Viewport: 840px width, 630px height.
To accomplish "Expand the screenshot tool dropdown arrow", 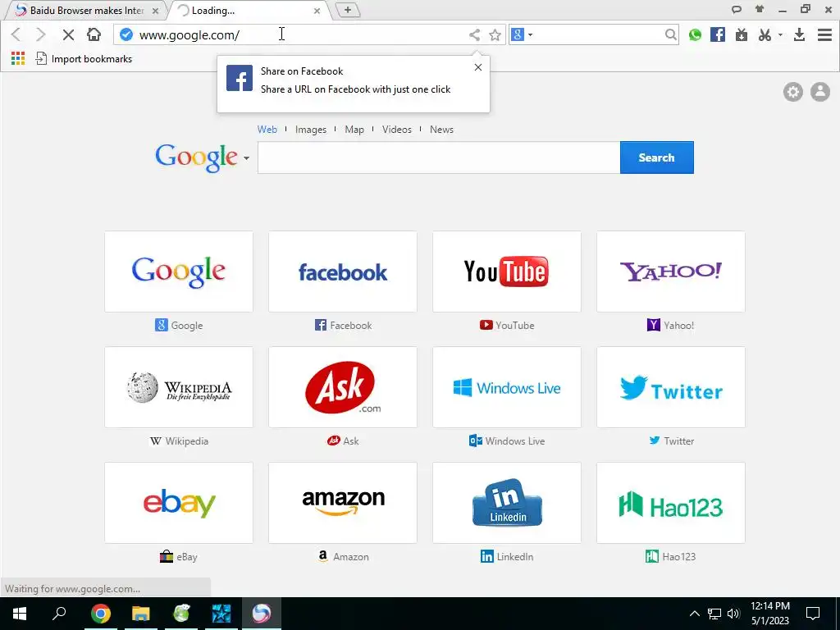I will (x=780, y=34).
